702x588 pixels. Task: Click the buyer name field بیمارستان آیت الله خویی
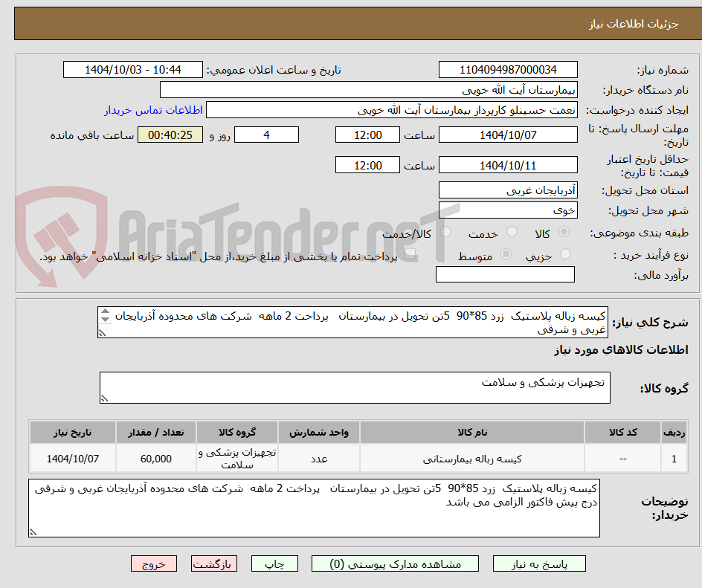pos(368,90)
